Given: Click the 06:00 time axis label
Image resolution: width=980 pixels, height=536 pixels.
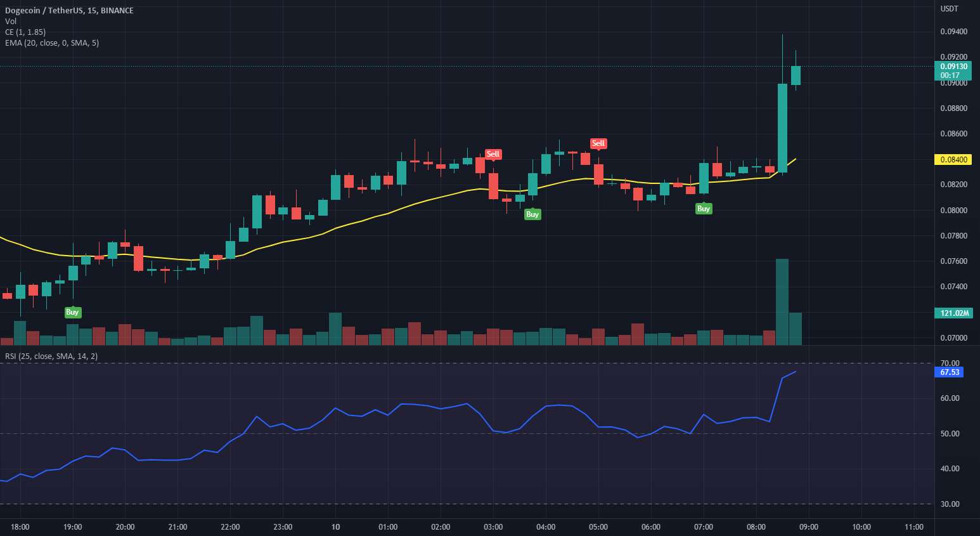Looking at the screenshot, I should pyautogui.click(x=651, y=527).
